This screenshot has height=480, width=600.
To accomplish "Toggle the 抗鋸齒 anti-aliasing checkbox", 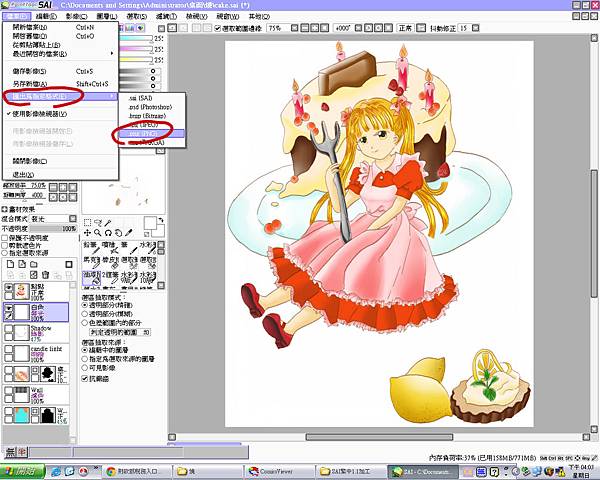I will tap(85, 379).
